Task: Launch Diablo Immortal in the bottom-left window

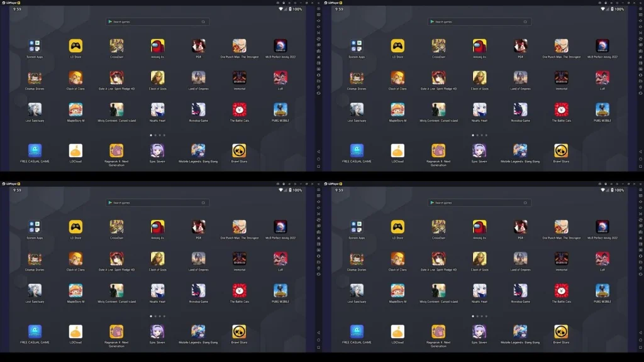Action: click(x=240, y=258)
